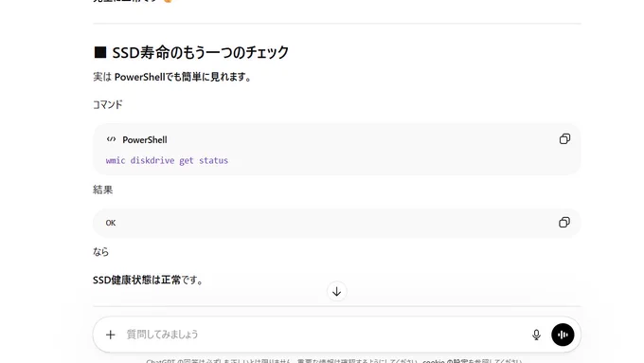Click the コマンド label

pyautogui.click(x=108, y=105)
